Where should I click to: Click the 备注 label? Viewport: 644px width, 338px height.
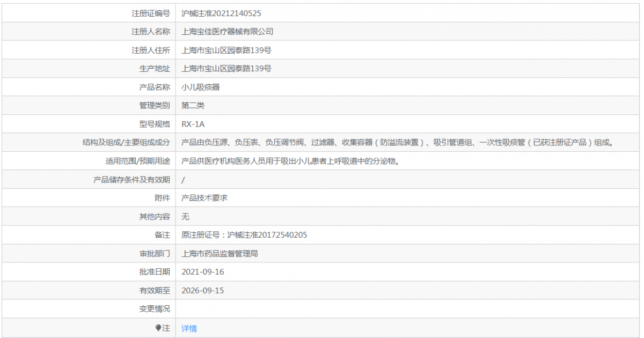pos(162,235)
